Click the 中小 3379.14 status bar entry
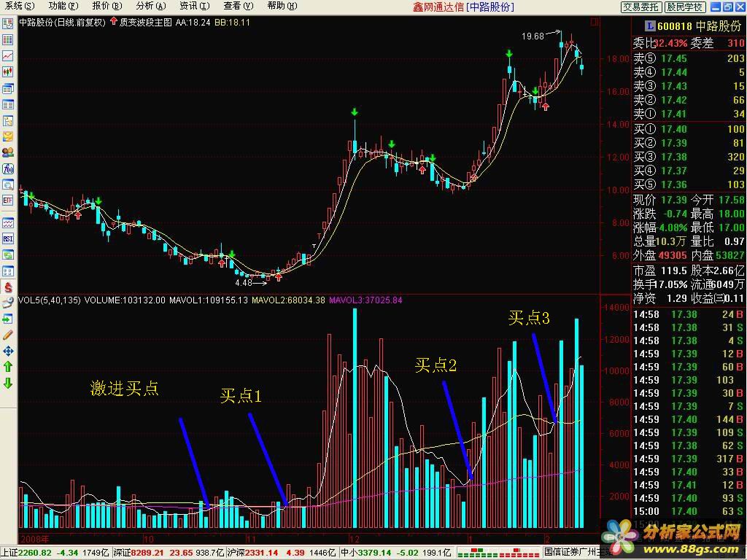This screenshot has width=747, height=560. [x=396, y=553]
